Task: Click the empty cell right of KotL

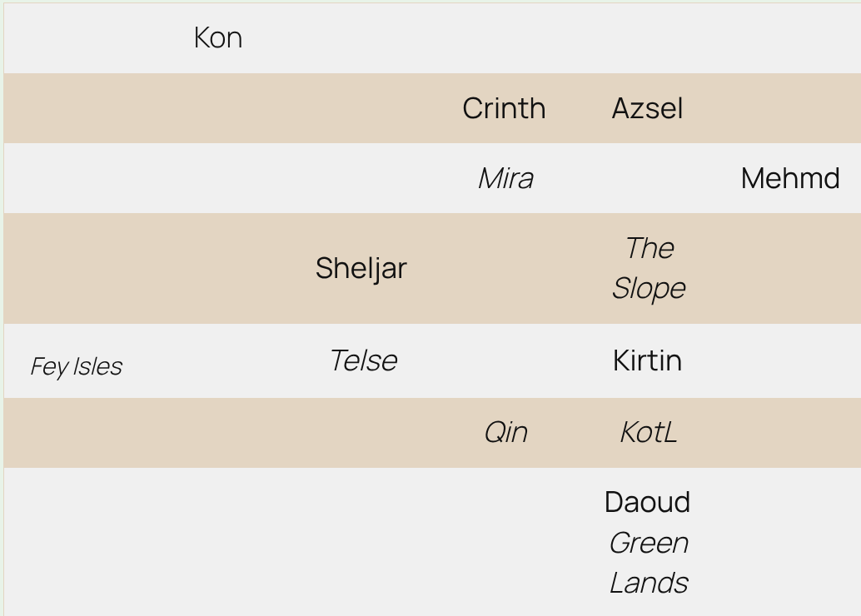Action: (x=789, y=432)
